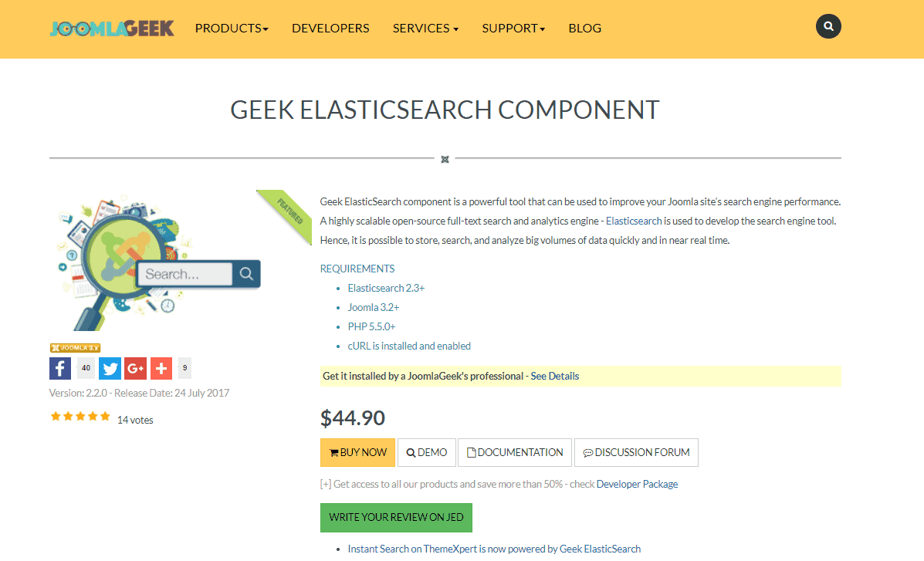Share the component on Google Plus
Image resolution: width=924 pixels, height=561 pixels.
pos(135,368)
